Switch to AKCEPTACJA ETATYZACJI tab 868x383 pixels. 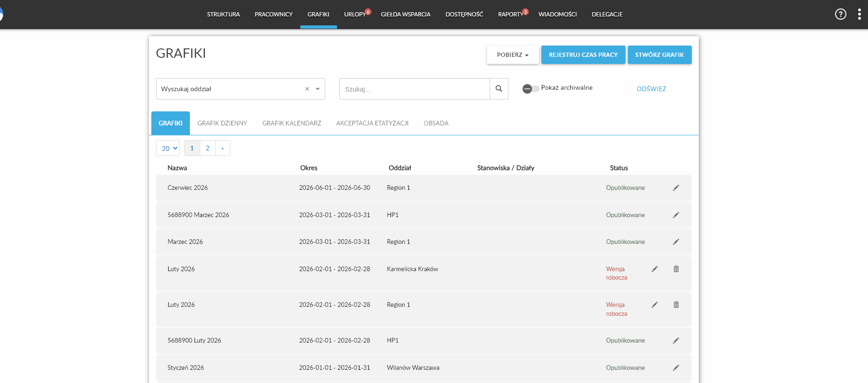click(x=372, y=123)
